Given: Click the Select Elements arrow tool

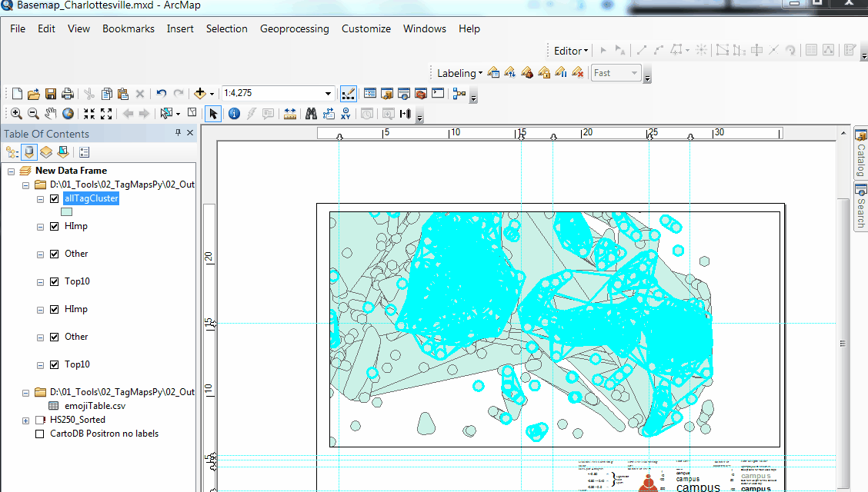Looking at the screenshot, I should click(214, 113).
